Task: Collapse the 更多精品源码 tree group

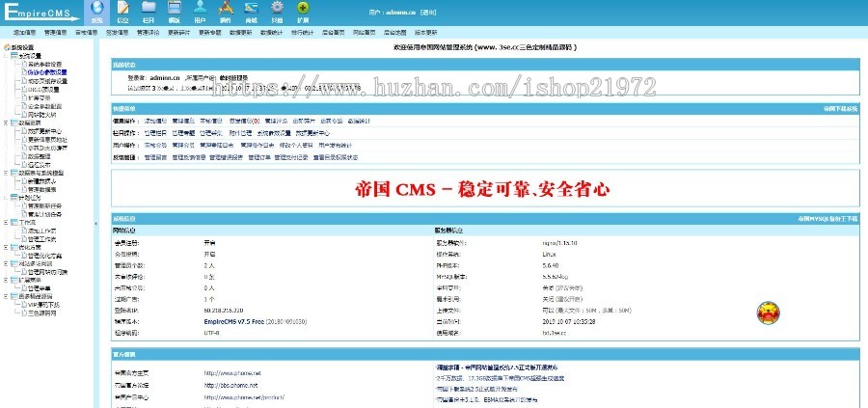Action: tap(6, 297)
